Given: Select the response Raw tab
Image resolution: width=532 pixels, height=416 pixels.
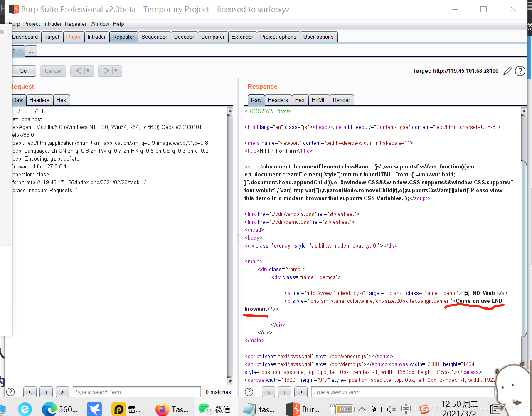Looking at the screenshot, I should pos(256,100).
